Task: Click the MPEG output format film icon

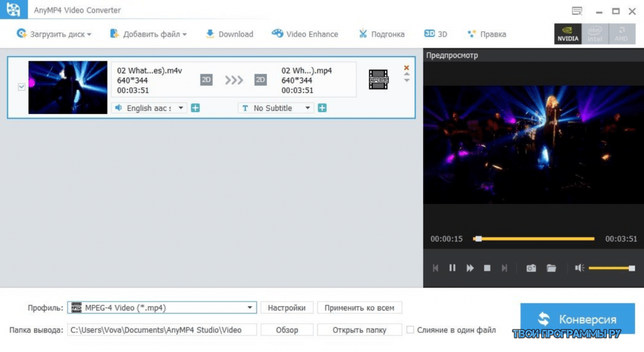Action: coord(379,79)
